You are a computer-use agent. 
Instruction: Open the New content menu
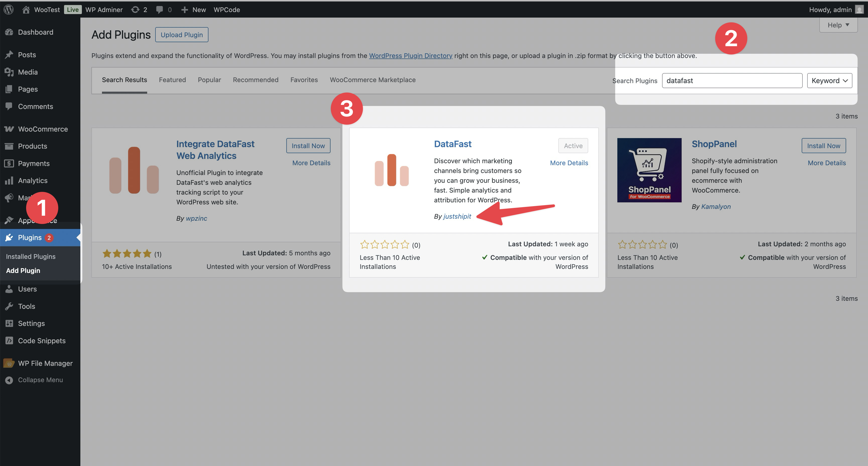(x=194, y=10)
